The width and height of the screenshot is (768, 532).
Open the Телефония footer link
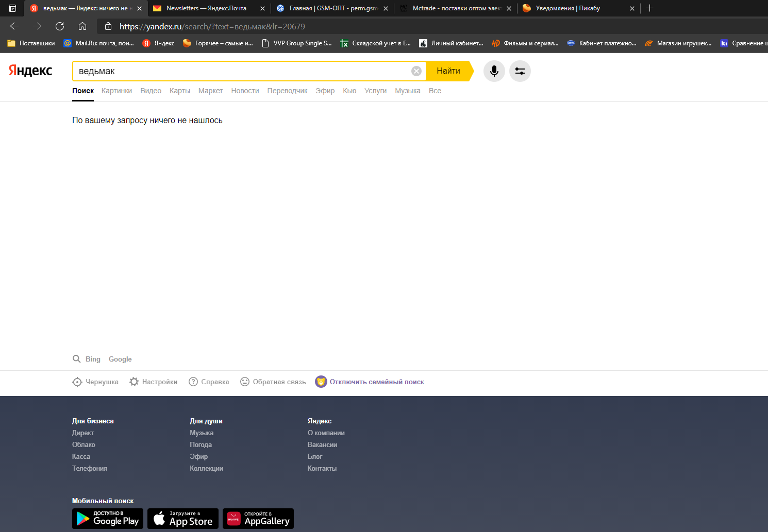90,468
